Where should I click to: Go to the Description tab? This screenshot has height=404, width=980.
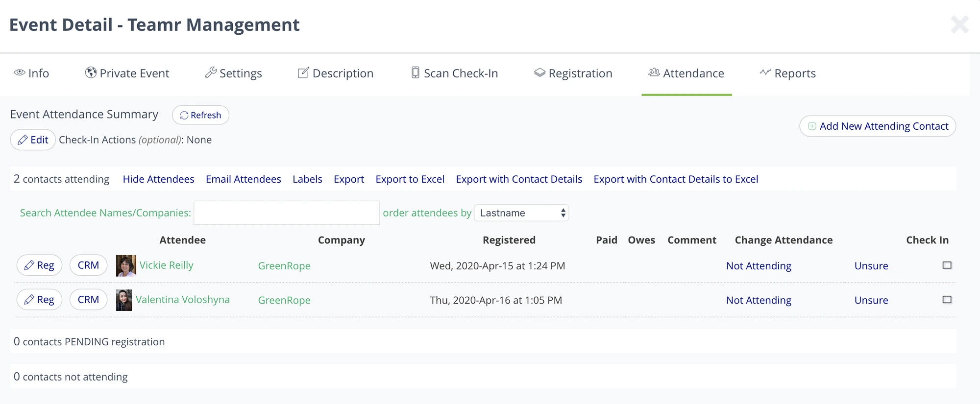point(336,73)
